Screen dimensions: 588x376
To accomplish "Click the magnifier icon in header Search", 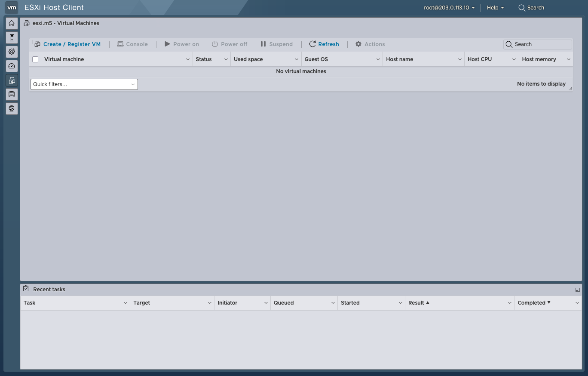I will click(521, 8).
